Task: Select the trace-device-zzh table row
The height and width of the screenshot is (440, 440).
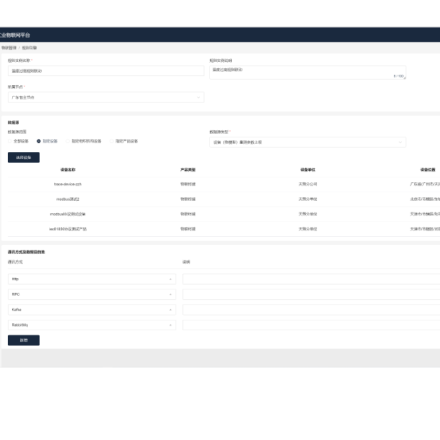Action: 224,184
